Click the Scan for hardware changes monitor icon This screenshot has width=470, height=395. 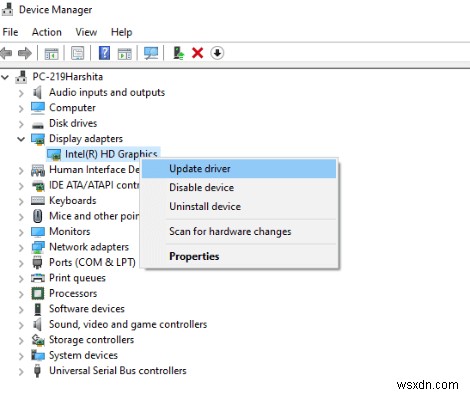pos(151,53)
